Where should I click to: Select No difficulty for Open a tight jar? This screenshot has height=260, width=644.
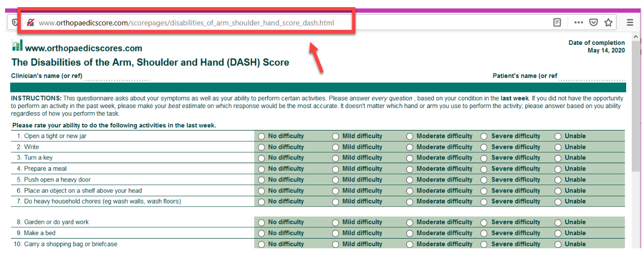(x=262, y=136)
